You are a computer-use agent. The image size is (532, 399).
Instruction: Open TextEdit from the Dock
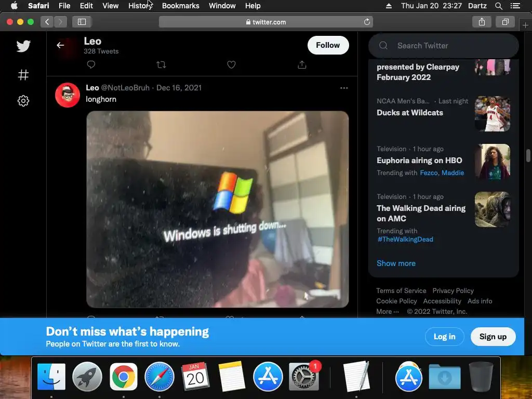coord(356,377)
